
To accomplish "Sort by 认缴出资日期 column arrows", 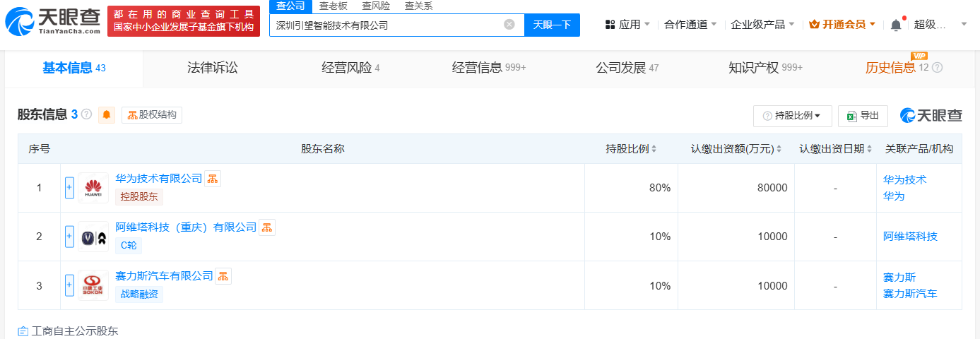I will 869,149.
